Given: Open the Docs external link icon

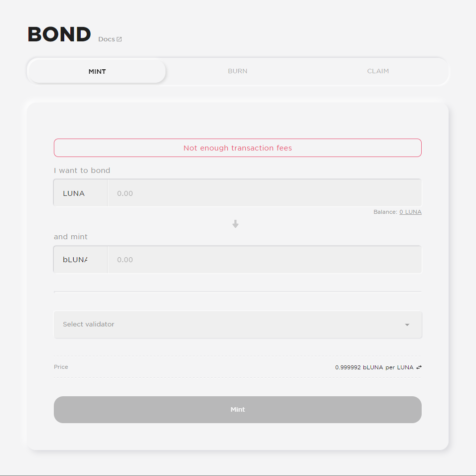Looking at the screenshot, I should 119,39.
